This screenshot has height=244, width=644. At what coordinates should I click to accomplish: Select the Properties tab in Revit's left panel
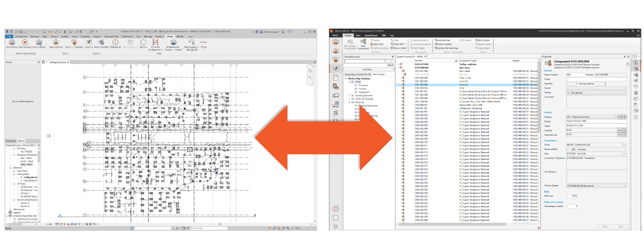(x=11, y=141)
